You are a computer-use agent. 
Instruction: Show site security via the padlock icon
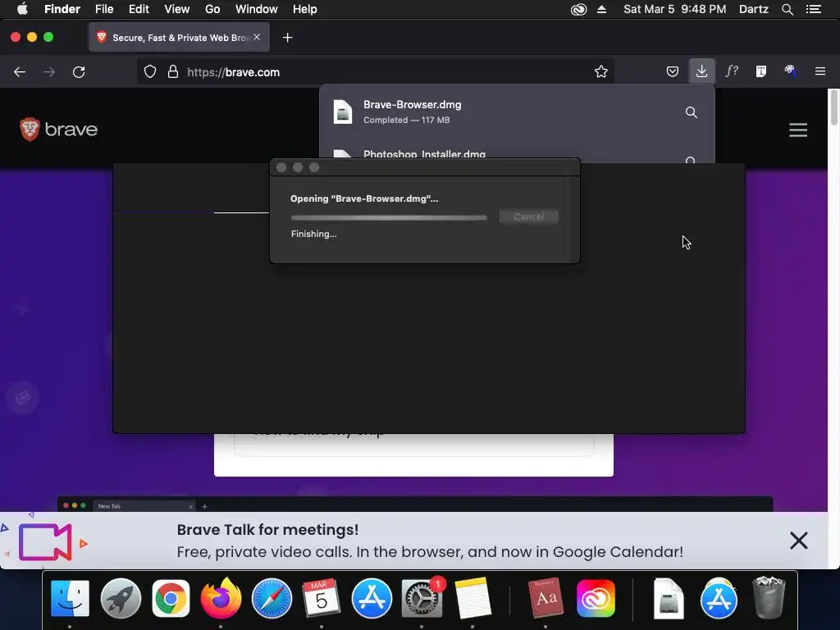[x=173, y=72]
